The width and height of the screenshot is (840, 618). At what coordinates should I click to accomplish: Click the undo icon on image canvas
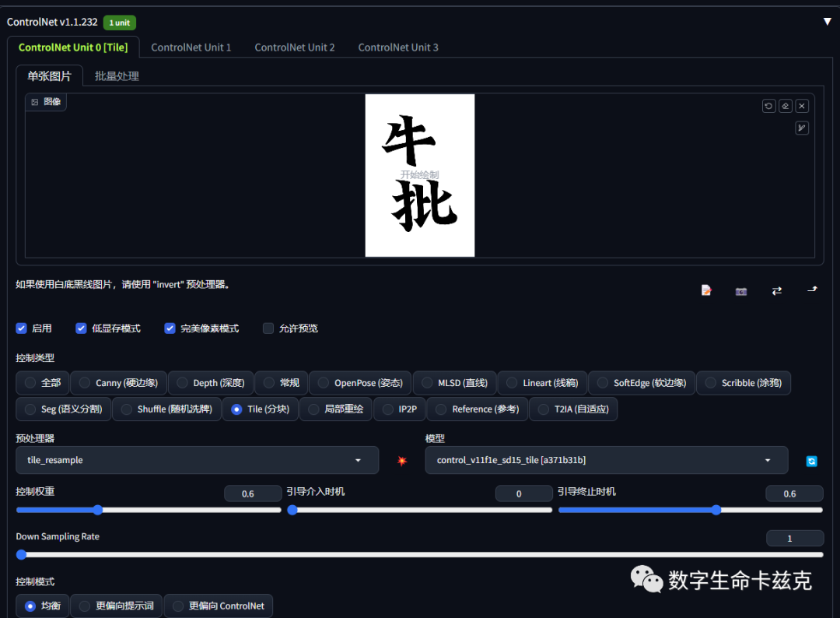[x=768, y=106]
